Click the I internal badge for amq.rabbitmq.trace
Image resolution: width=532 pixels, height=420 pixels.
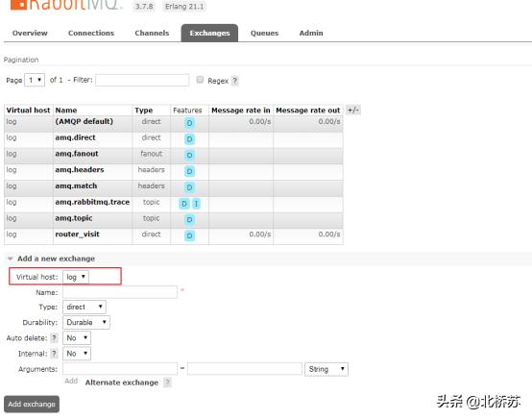196,204
